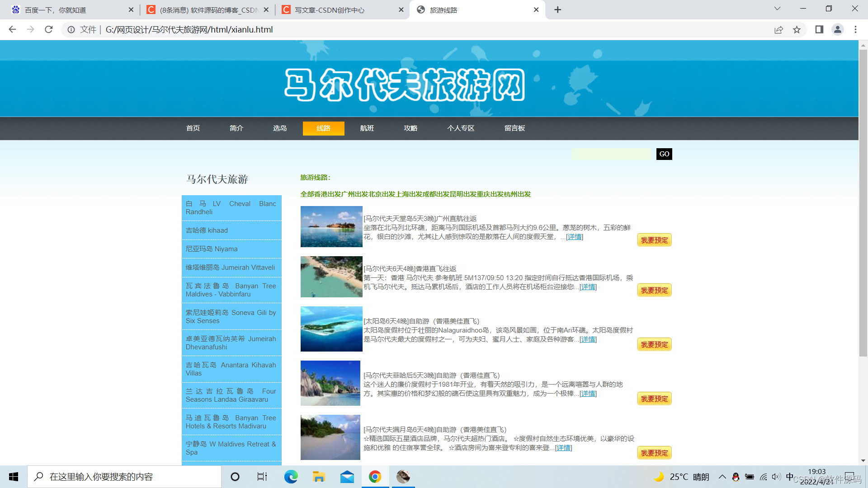Expand the tab search chevron dropdown
This screenshot has width=868, height=488.
pyautogui.click(x=777, y=9)
